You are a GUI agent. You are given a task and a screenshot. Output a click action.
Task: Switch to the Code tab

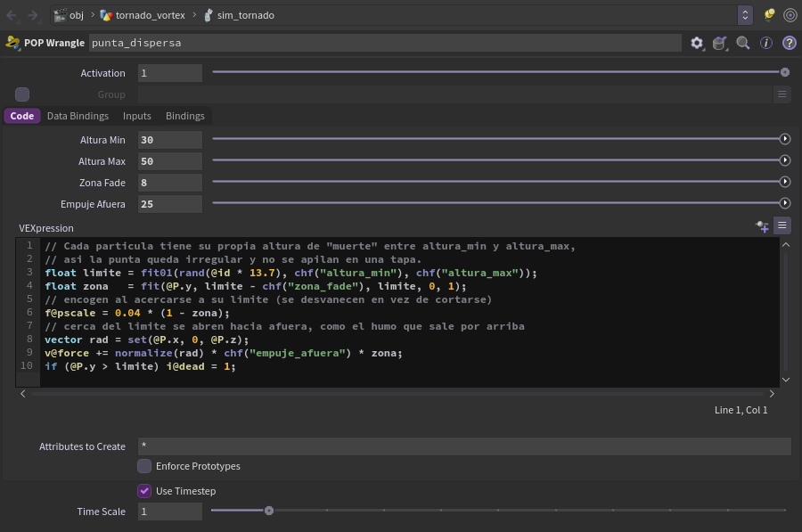tap(22, 116)
